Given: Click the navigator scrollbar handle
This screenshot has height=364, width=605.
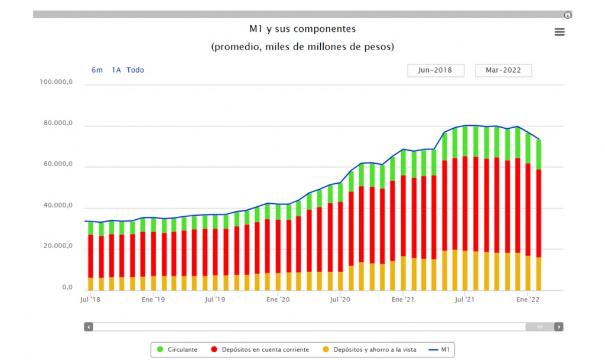Looking at the screenshot, I should (539, 327).
